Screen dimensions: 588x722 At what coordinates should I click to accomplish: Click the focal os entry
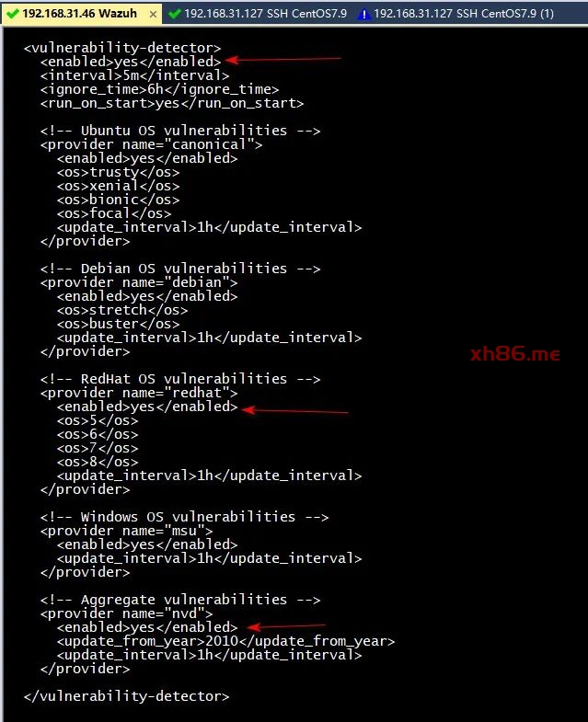[x=114, y=213]
